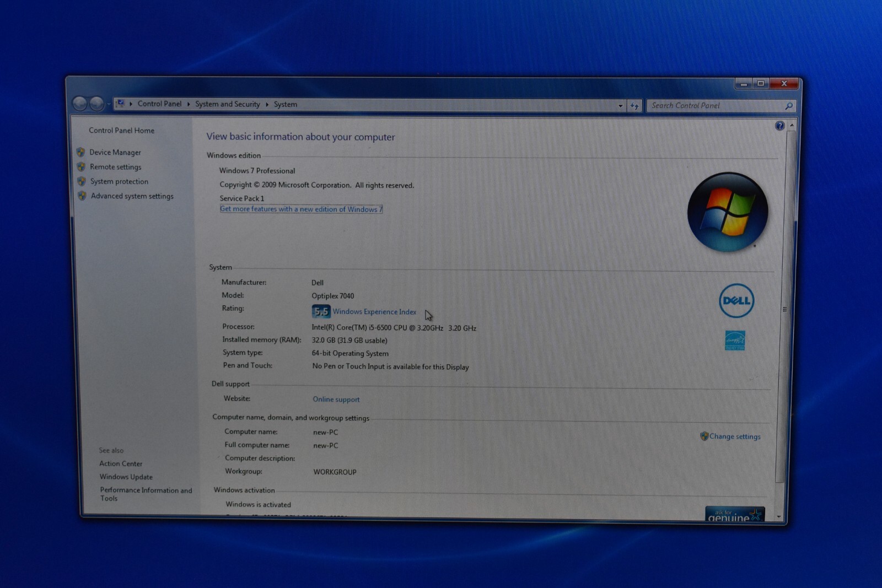Click Change settings for computer name

point(734,436)
